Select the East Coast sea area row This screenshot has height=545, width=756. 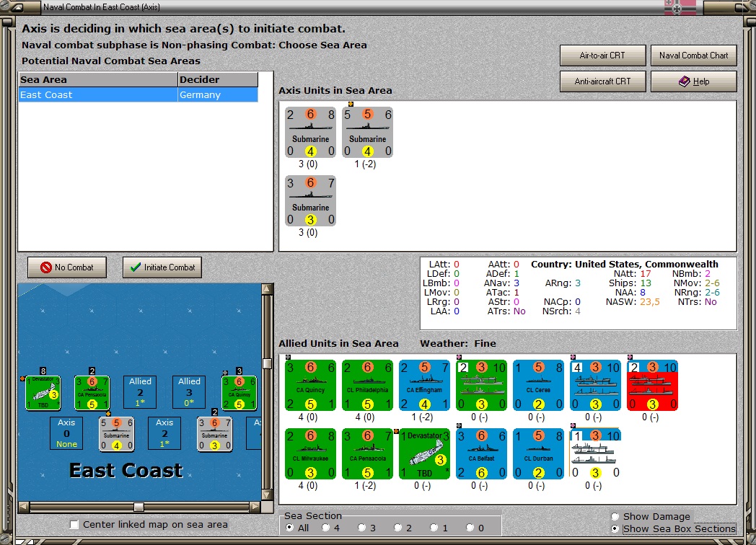(x=139, y=95)
